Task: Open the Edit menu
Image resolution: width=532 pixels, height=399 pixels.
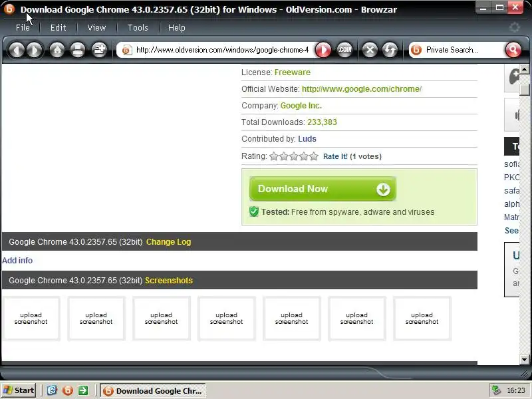Action: tap(58, 27)
